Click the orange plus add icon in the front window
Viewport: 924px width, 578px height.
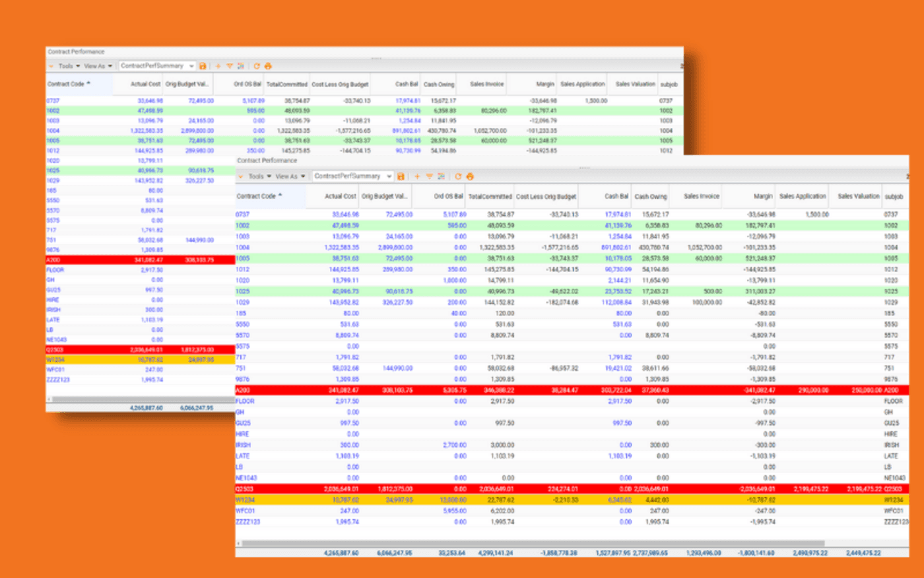pyautogui.click(x=417, y=177)
